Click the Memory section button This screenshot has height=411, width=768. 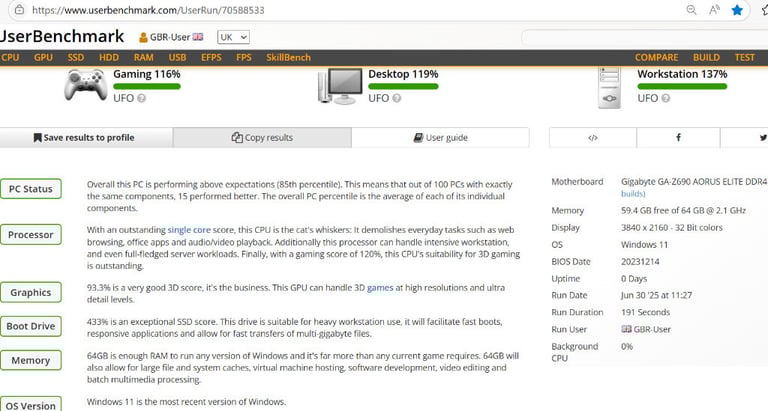[31, 360]
